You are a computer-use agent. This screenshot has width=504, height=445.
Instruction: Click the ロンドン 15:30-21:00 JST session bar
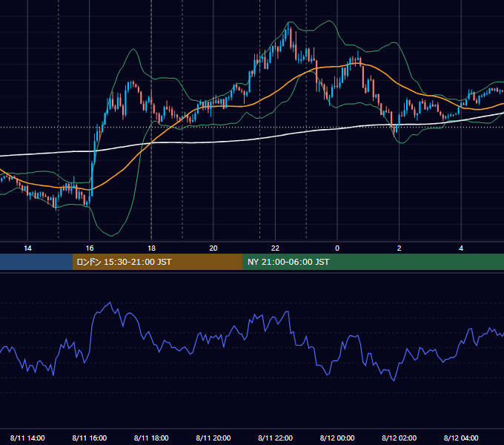coord(157,262)
